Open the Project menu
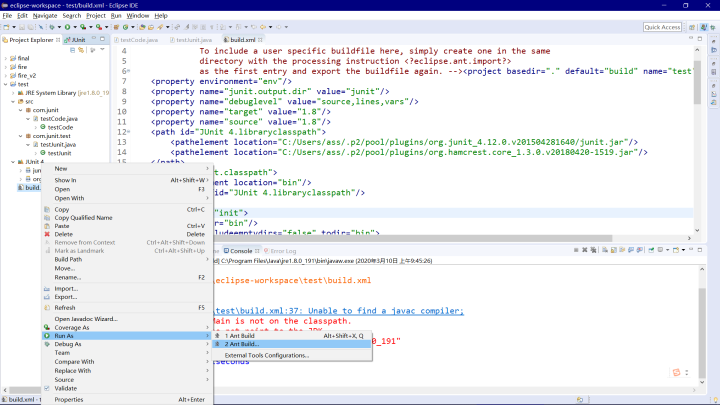This screenshot has height=405, width=720. (x=96, y=16)
